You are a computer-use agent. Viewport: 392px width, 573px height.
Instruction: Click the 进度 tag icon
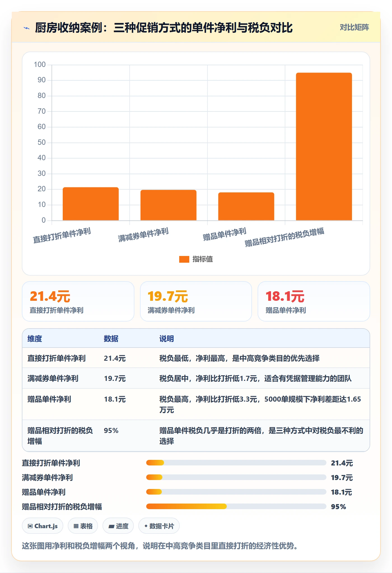[x=111, y=527]
